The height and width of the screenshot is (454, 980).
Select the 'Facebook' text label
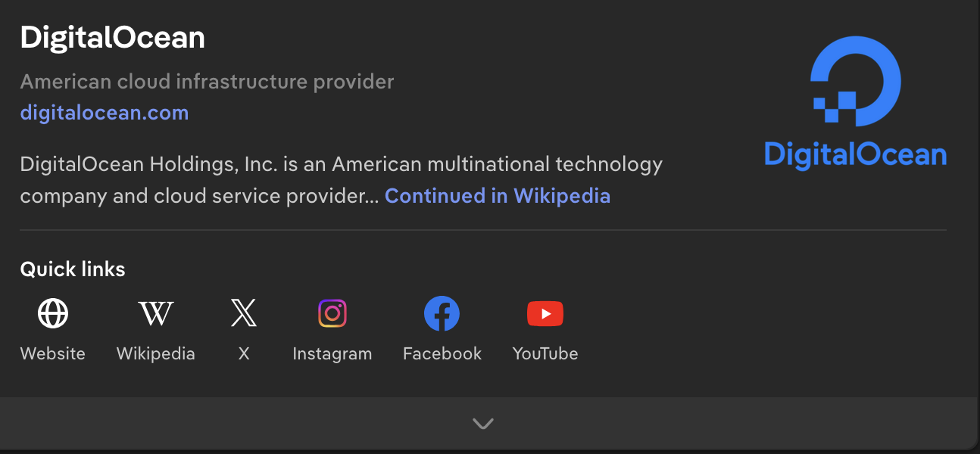tap(442, 353)
